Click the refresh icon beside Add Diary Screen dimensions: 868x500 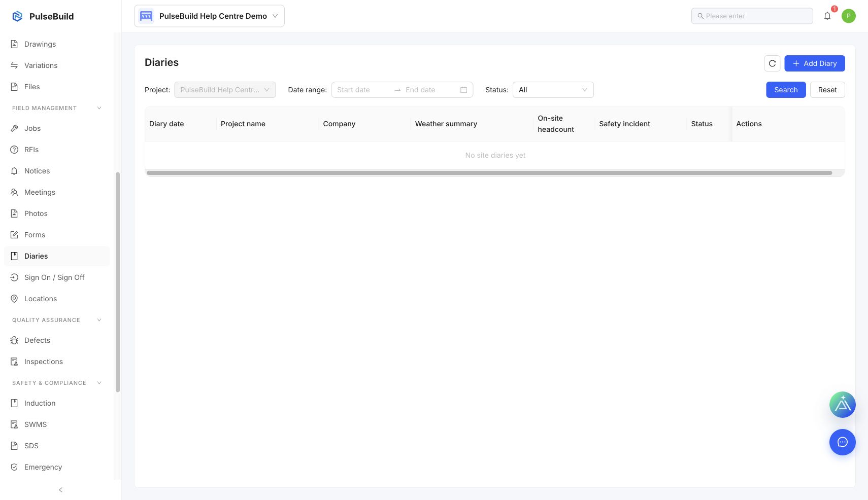pos(772,63)
